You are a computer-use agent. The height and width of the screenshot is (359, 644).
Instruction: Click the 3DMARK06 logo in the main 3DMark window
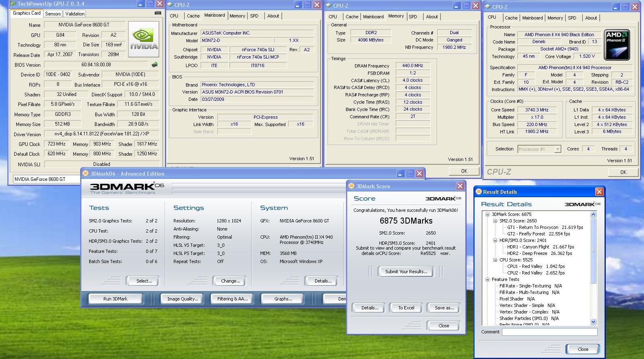127,187
